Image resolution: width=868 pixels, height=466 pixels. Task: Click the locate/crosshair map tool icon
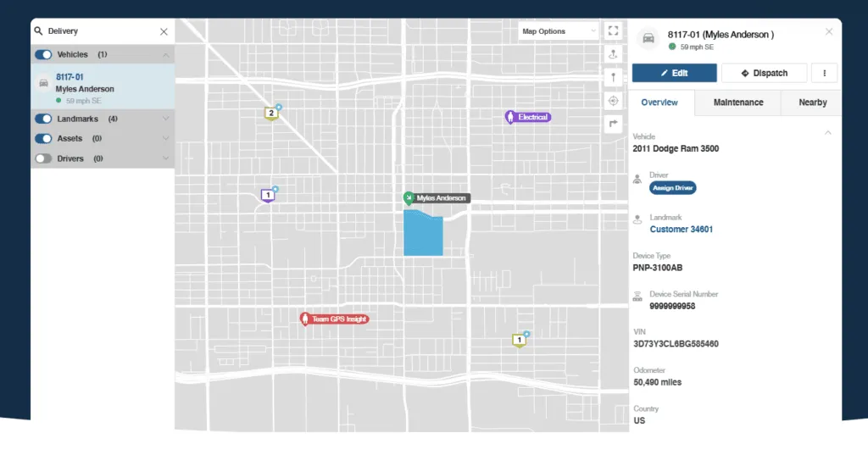click(x=614, y=101)
